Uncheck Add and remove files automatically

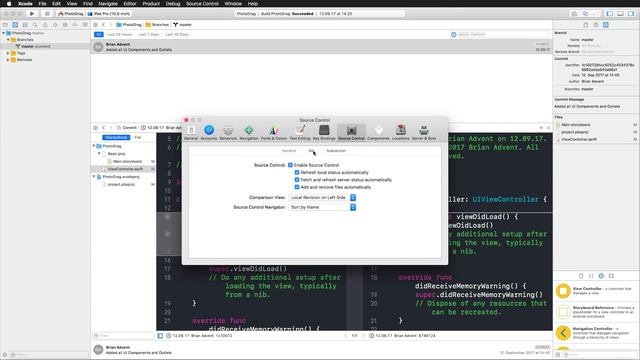pyautogui.click(x=297, y=187)
